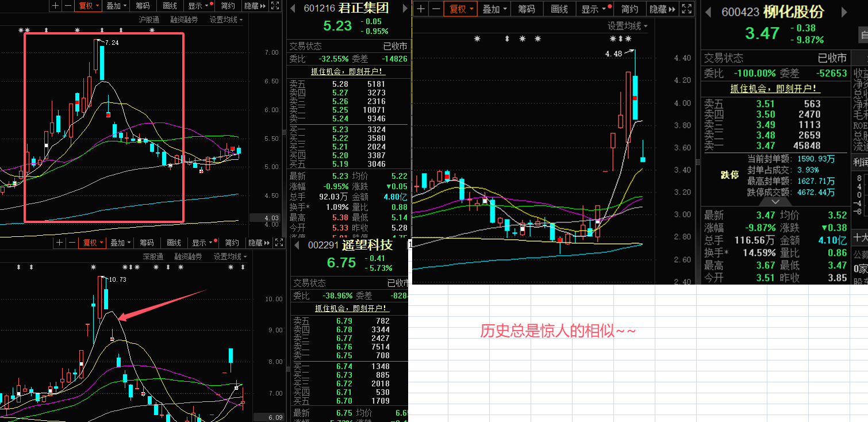Go to previous stock before 601216
The height and width of the screenshot is (422, 868).
[293, 8]
